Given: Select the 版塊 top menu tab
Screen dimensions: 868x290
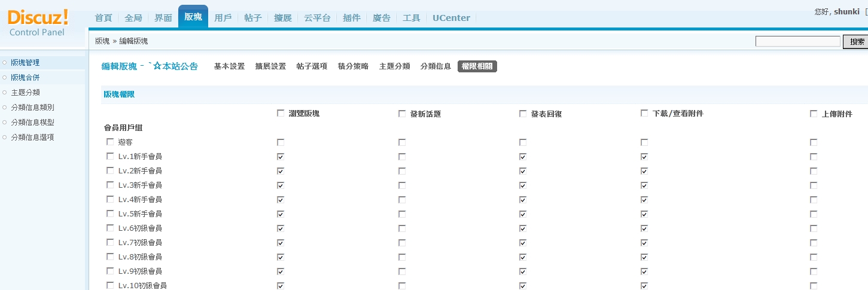Looking at the screenshot, I should (193, 17).
